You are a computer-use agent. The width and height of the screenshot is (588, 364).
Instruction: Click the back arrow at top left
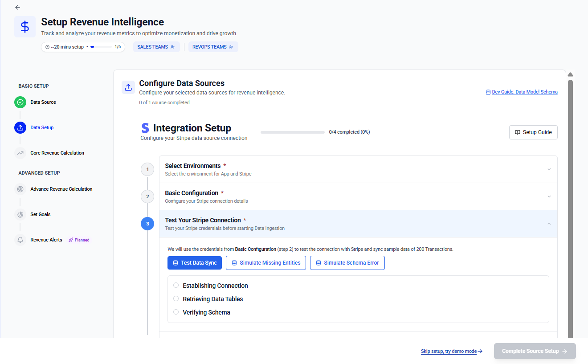point(17,7)
